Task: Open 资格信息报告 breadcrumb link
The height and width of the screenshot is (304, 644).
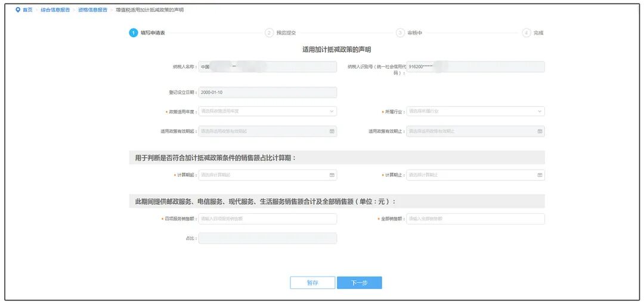Action: pyautogui.click(x=92, y=10)
